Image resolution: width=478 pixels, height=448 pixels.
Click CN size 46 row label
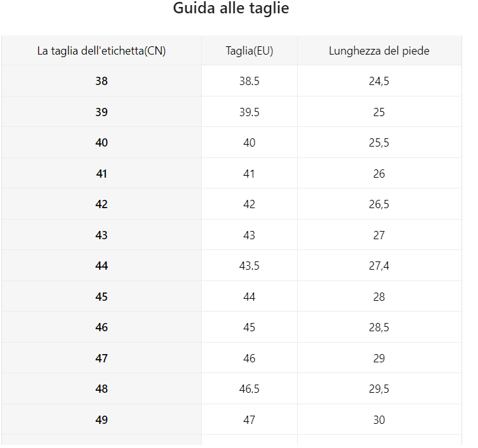click(102, 327)
